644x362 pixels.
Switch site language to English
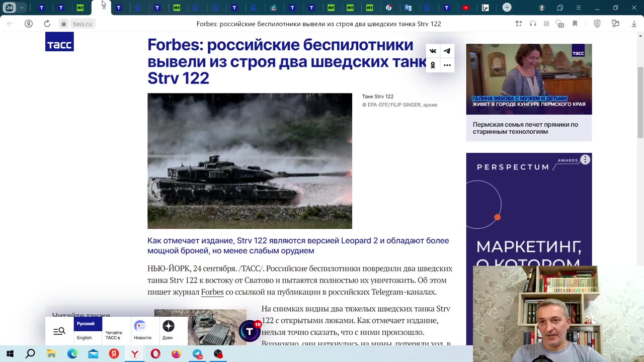click(x=84, y=337)
